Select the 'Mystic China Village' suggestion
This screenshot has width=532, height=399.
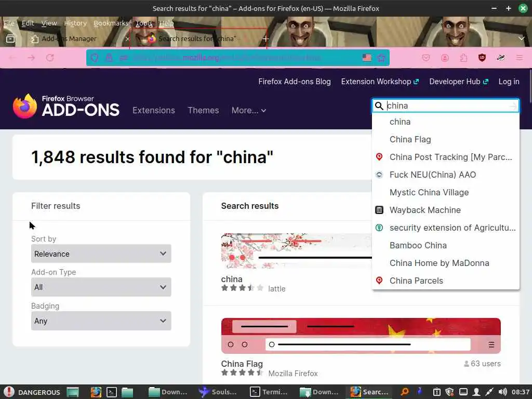[x=445, y=192]
